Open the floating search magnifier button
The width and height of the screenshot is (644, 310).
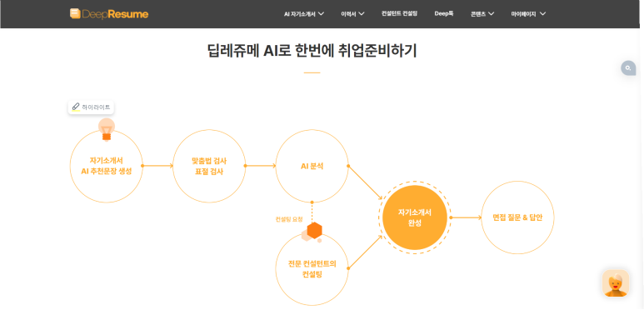(628, 67)
